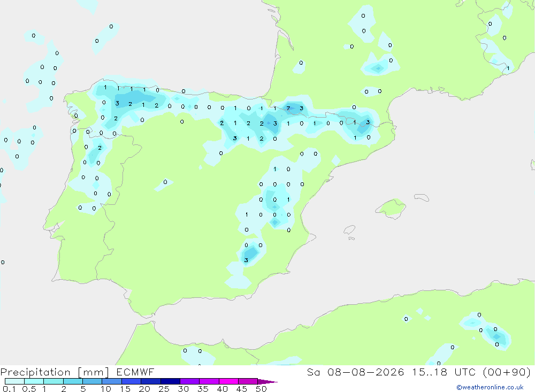Click the 'ECMWF' model label
Screen dimensions: 535x392
tap(135, 372)
